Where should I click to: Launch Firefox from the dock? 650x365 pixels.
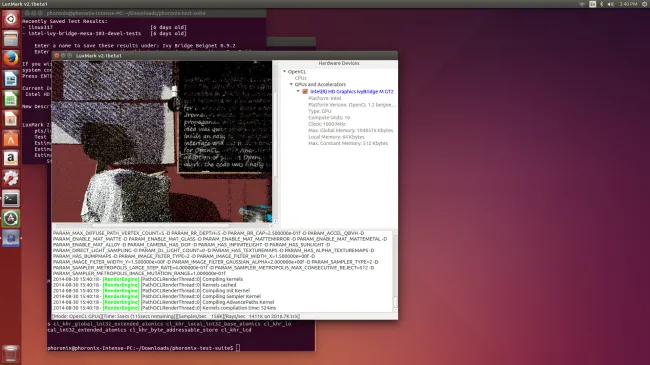click(11, 59)
